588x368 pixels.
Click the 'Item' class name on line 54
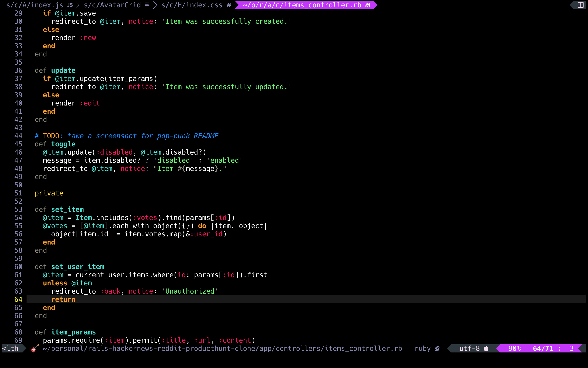click(84, 218)
